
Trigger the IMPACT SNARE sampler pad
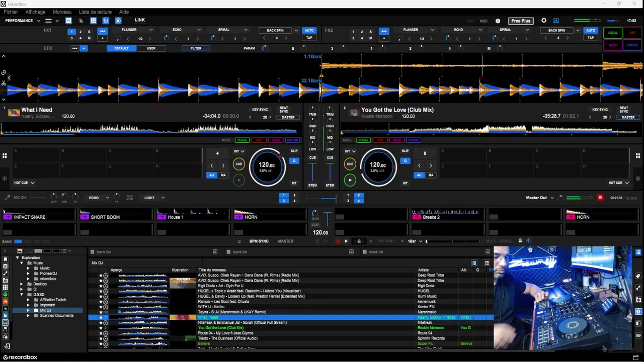click(39, 215)
